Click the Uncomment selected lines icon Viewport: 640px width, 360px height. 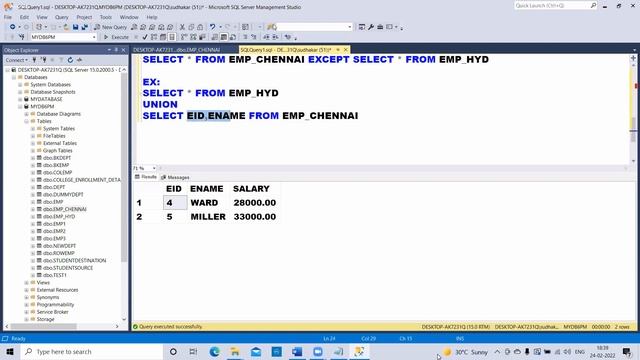tap(254, 37)
